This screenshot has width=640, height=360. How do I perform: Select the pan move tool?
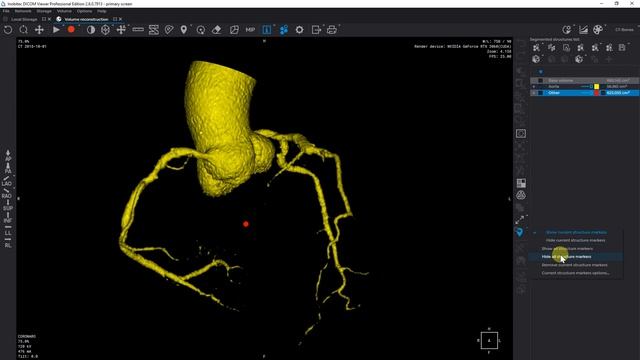coord(39,30)
